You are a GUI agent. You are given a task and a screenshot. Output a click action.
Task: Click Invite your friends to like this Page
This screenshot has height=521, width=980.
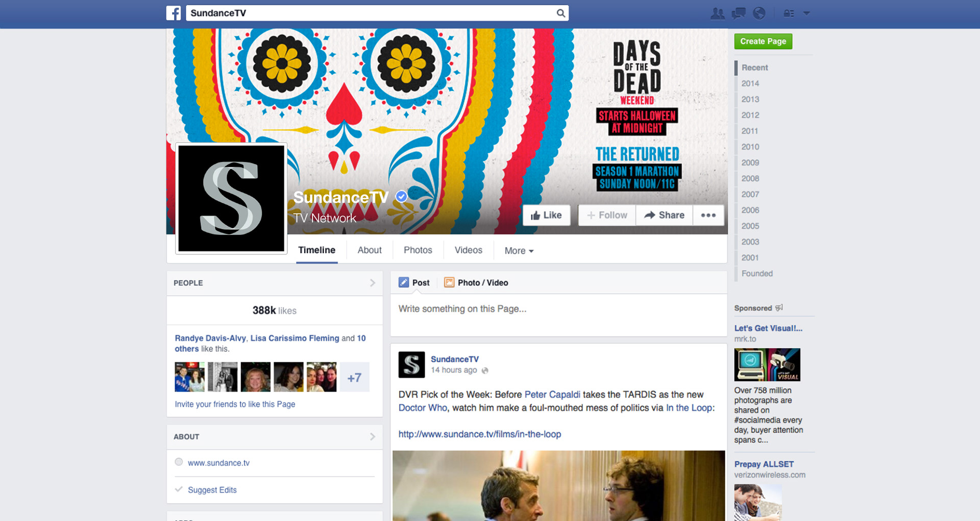[x=235, y=404]
